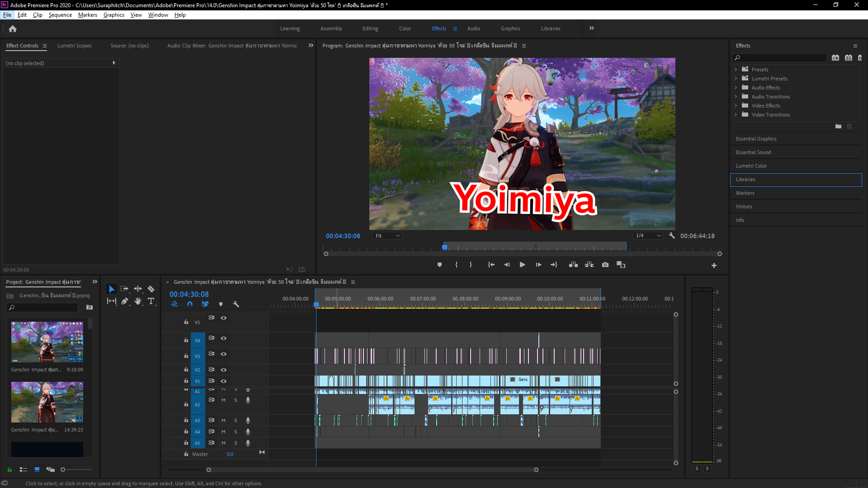Viewport: 868px width, 488px height.
Task: Open the Button Editor plus icon
Action: coord(714,266)
